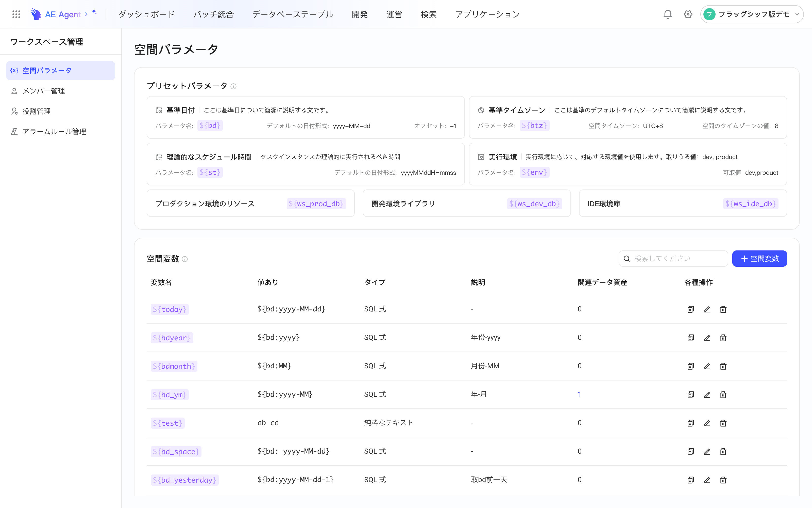This screenshot has width=812, height=508.
Task: Focus the 検索してください search field
Action: 673,258
